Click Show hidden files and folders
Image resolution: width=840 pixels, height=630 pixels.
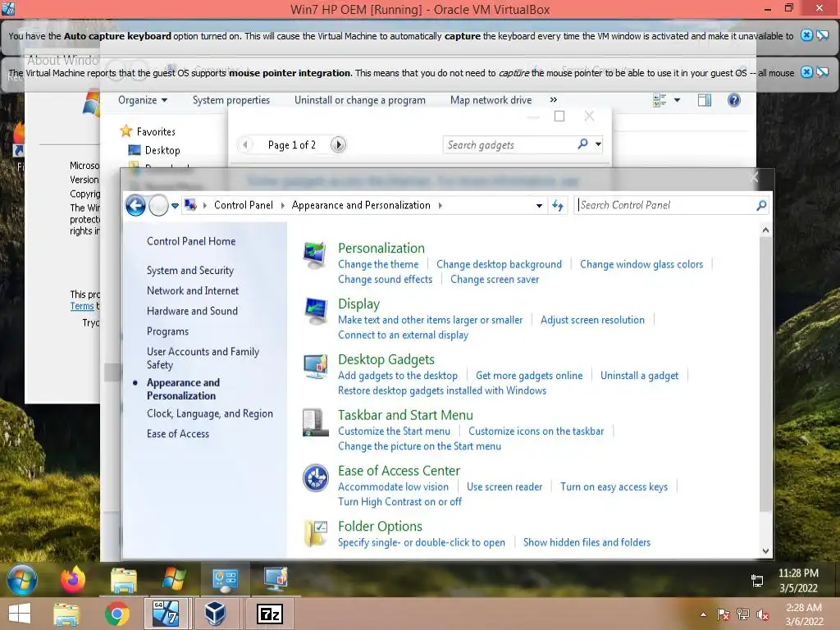[587, 543]
